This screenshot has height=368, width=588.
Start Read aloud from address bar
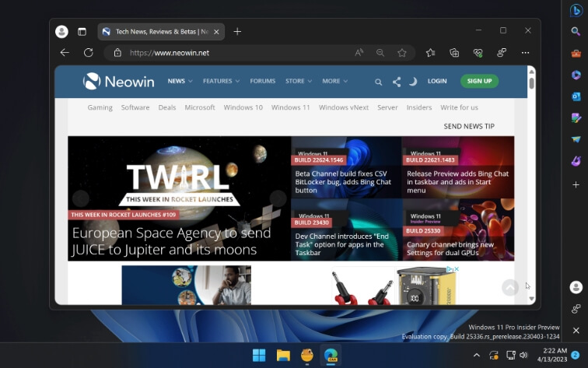coord(359,53)
